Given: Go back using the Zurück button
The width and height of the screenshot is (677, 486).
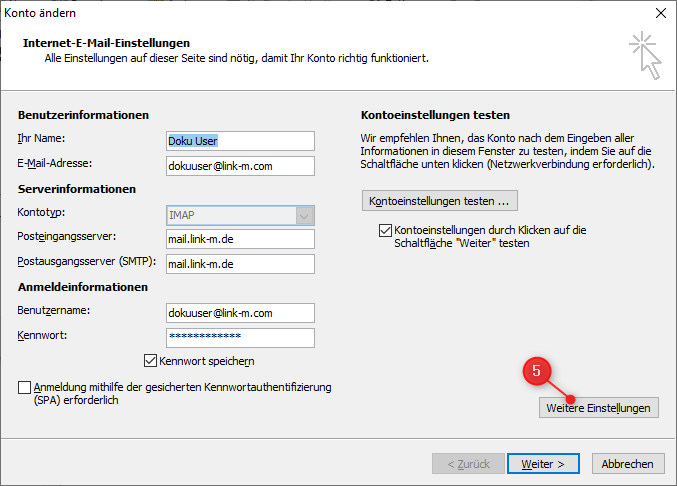Looking at the screenshot, I should [466, 464].
